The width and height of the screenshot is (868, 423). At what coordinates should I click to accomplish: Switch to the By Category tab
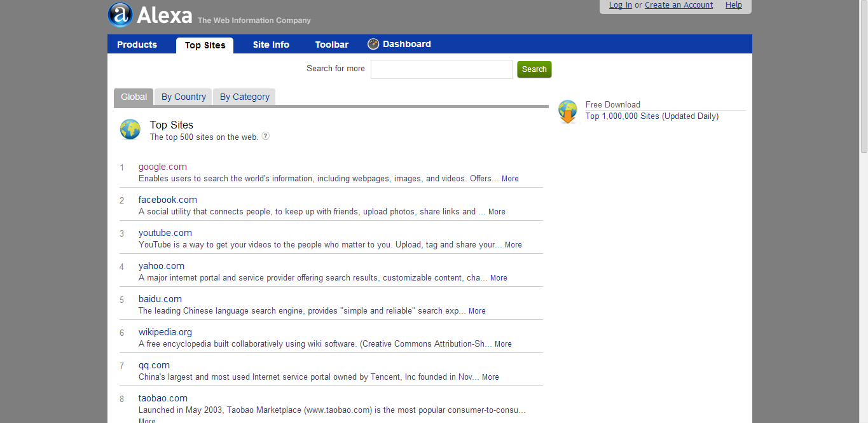245,97
